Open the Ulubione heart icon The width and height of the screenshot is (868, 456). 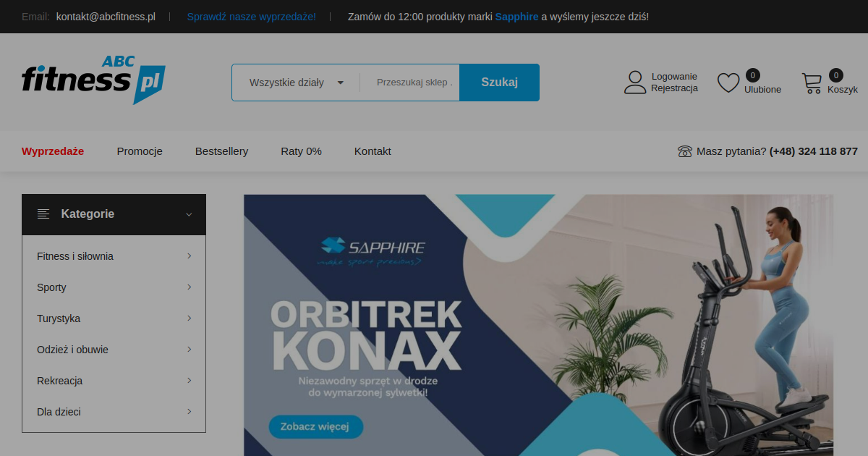728,83
